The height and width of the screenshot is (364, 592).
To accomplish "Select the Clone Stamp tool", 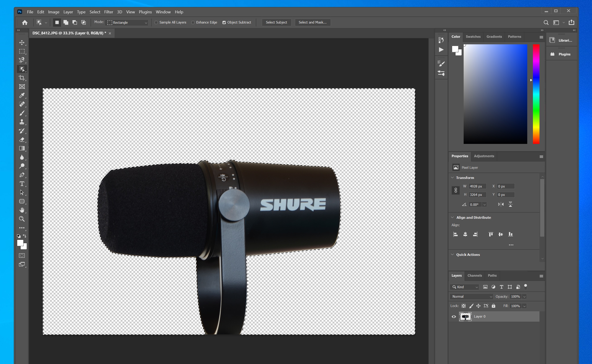I will pos(22,122).
